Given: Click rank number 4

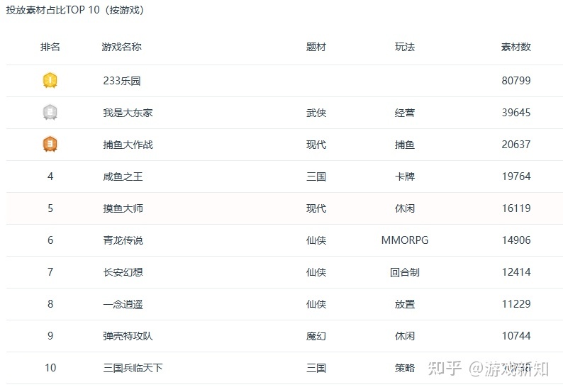Looking at the screenshot, I should tap(50, 177).
